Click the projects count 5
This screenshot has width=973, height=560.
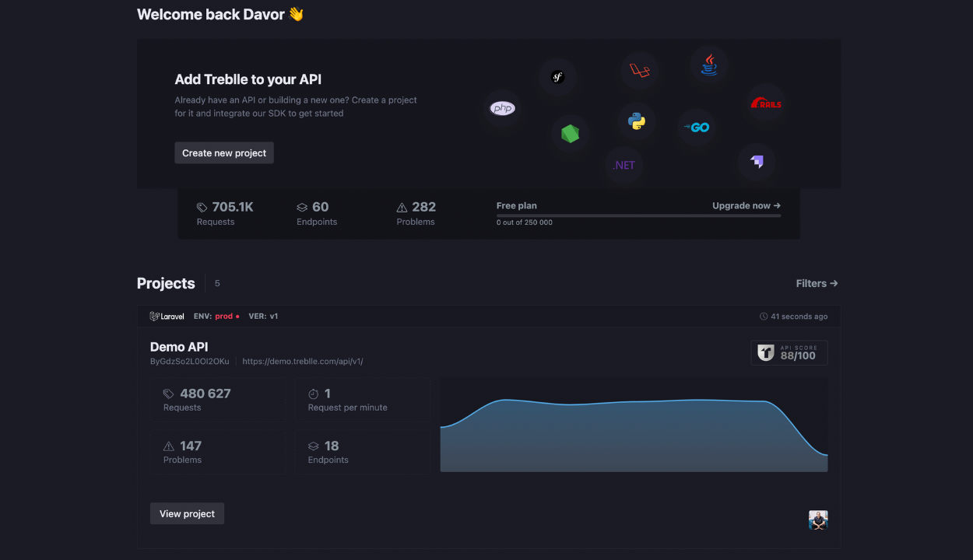tap(217, 284)
